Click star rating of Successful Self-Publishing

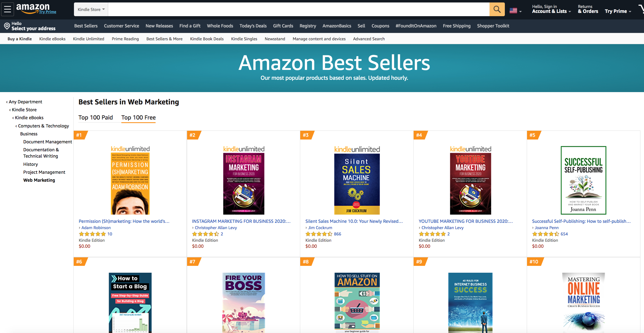coord(545,234)
